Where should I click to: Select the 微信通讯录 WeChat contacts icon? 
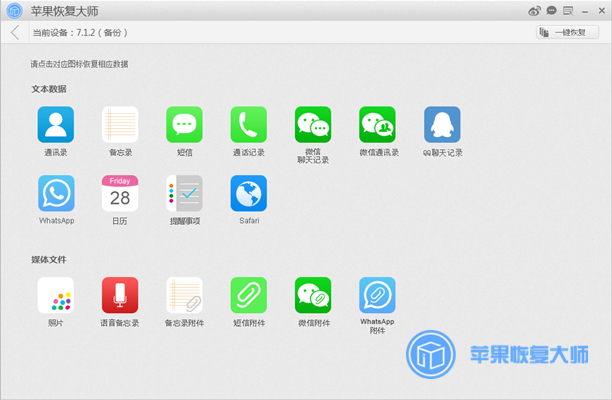pos(377,124)
